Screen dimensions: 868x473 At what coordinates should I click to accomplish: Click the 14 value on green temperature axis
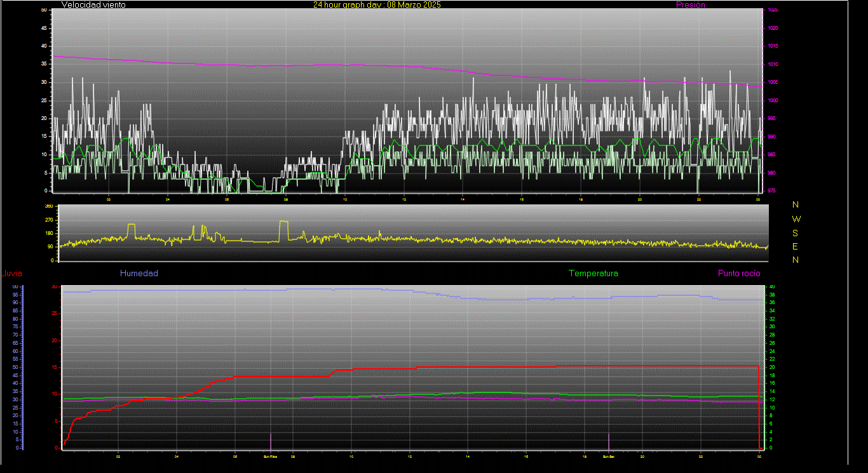[x=772, y=391]
